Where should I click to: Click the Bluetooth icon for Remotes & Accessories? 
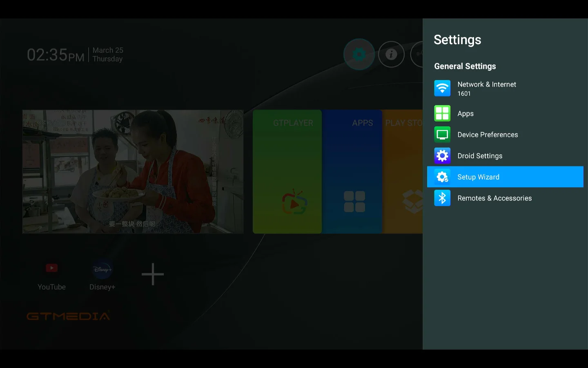[x=442, y=198]
